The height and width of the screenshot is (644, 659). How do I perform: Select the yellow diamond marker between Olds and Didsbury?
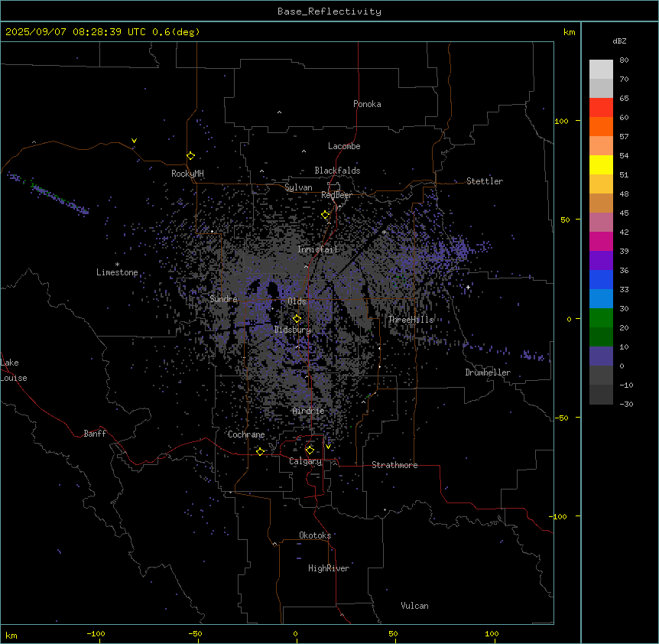click(297, 319)
